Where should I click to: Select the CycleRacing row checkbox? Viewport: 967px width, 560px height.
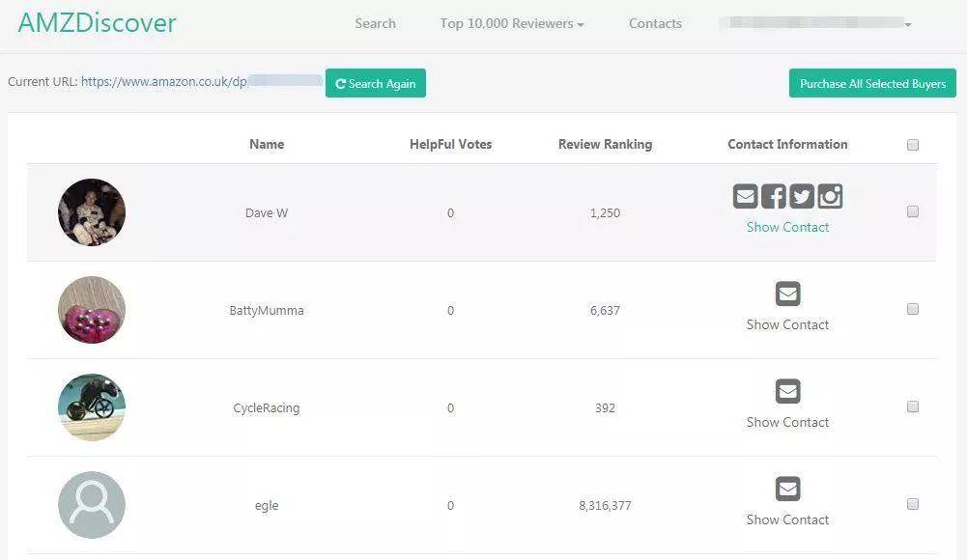tap(913, 406)
